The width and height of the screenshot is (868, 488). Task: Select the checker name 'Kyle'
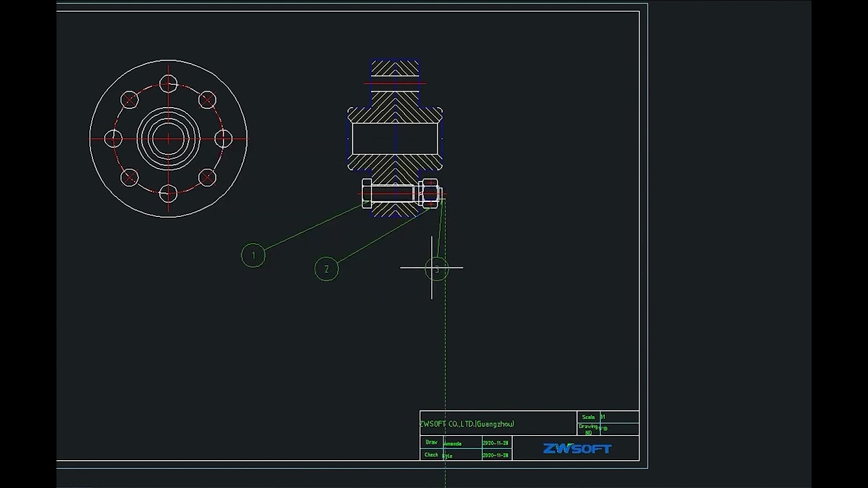click(x=448, y=456)
